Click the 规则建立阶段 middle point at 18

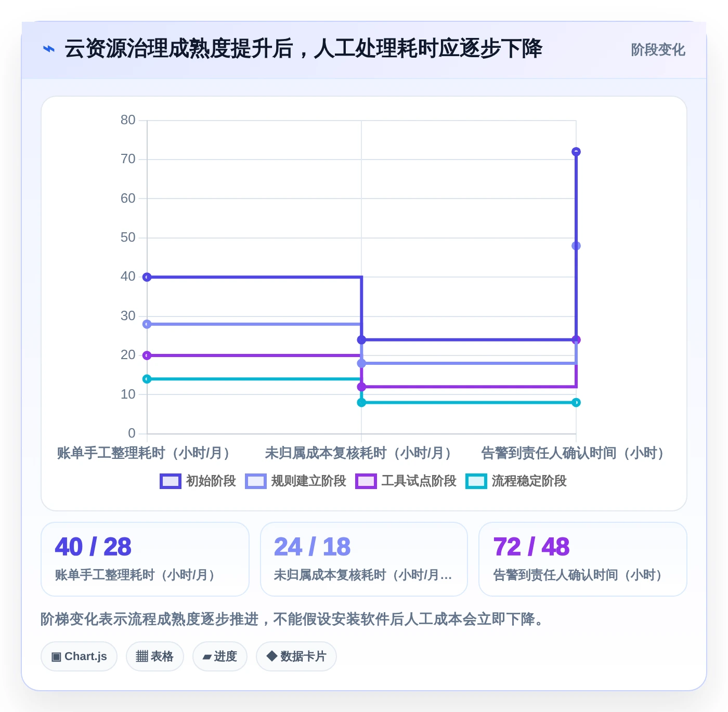coord(361,363)
